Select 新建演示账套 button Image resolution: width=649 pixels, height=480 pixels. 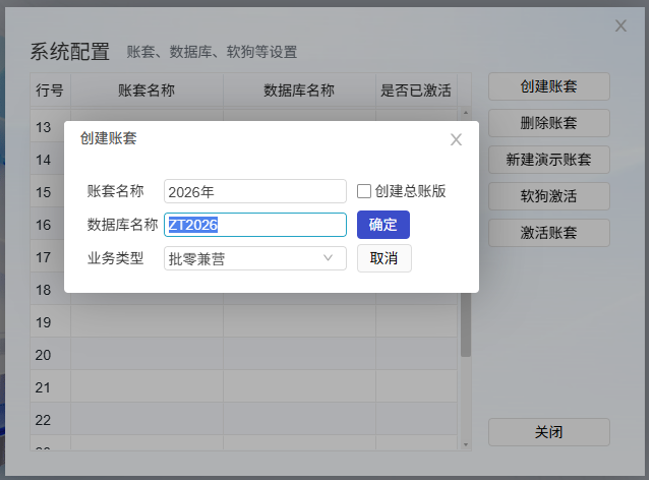[548, 159]
